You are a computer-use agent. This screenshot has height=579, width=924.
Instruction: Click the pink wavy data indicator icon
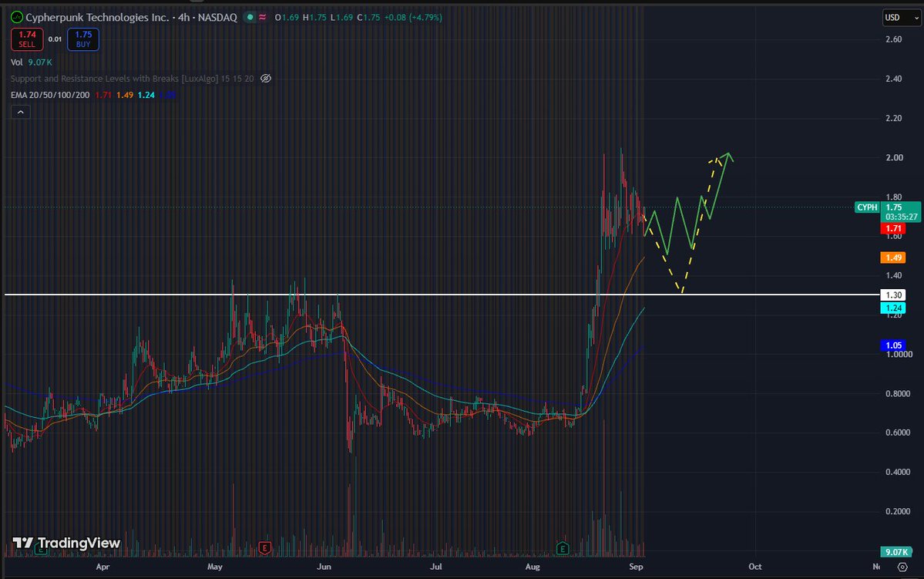[x=262, y=18]
